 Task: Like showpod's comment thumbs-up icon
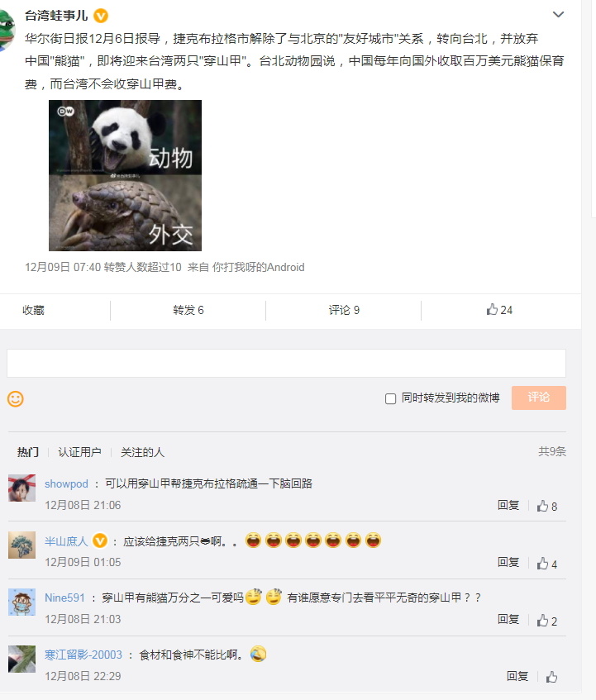coord(542,506)
